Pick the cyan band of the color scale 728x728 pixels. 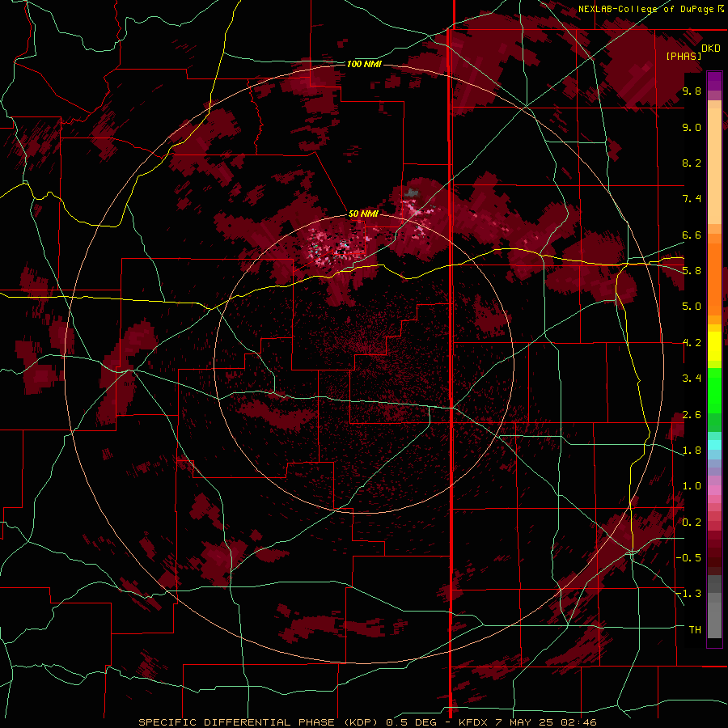point(714,445)
